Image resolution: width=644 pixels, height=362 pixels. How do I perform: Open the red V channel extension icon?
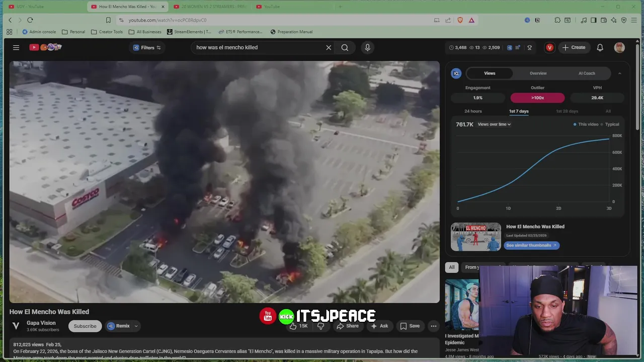coord(549,47)
